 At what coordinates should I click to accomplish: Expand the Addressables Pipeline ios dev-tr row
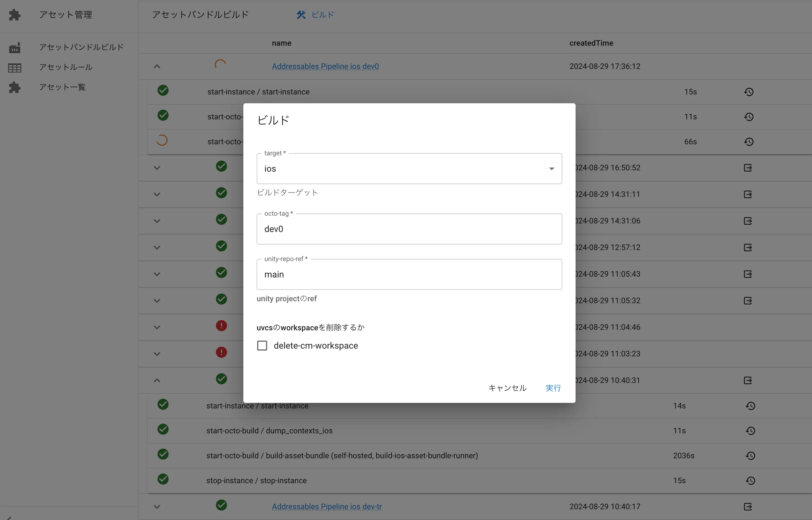click(157, 506)
